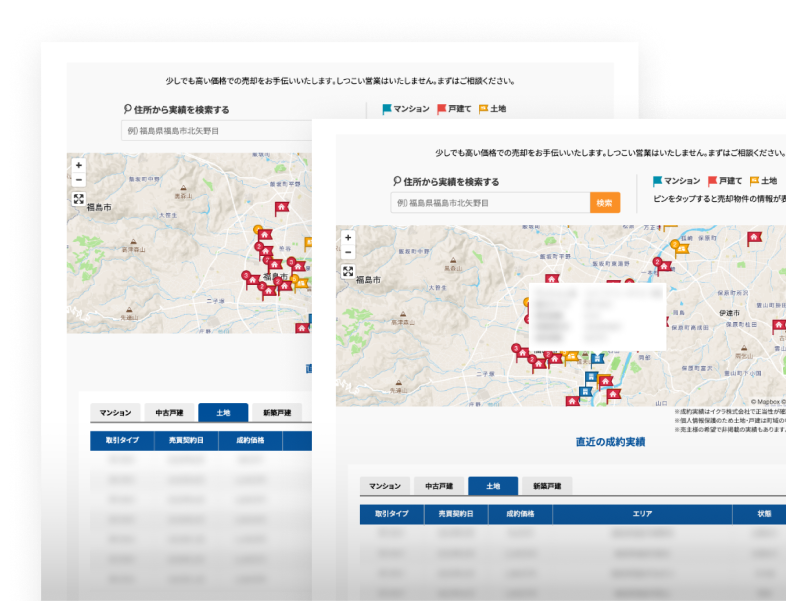Click zoom-in plus on the rear map
The height and width of the screenshot is (601, 786).
[79, 165]
